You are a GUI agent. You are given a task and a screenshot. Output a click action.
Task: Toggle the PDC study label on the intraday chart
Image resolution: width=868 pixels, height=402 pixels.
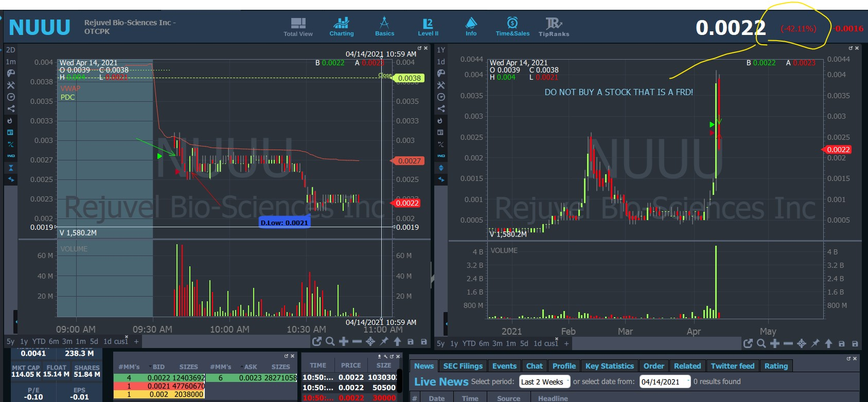[67, 97]
